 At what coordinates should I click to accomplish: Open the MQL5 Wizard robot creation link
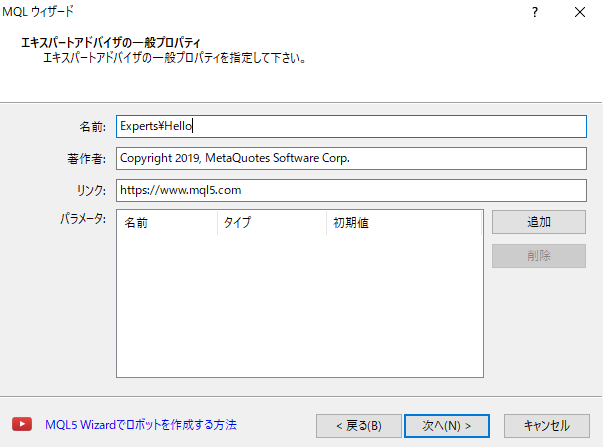141,425
